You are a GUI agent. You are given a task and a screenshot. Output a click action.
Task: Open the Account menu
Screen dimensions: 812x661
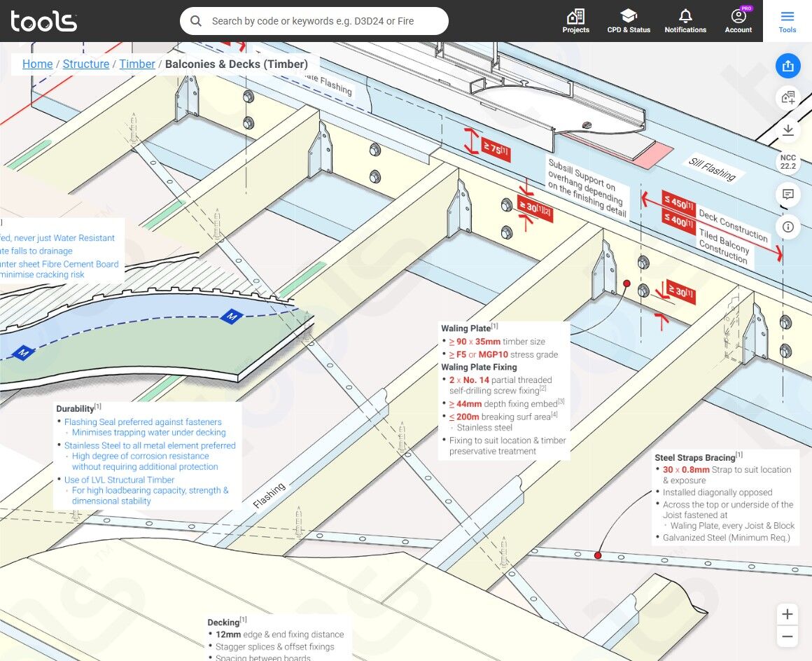coord(738,21)
